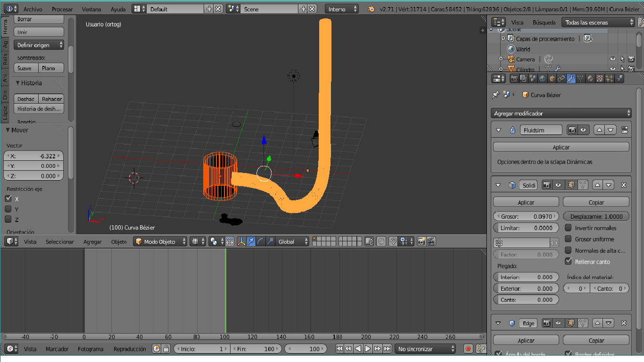The height and width of the screenshot is (362, 644).
Task: Open the Modo Objeto mode selector
Action: point(160,242)
